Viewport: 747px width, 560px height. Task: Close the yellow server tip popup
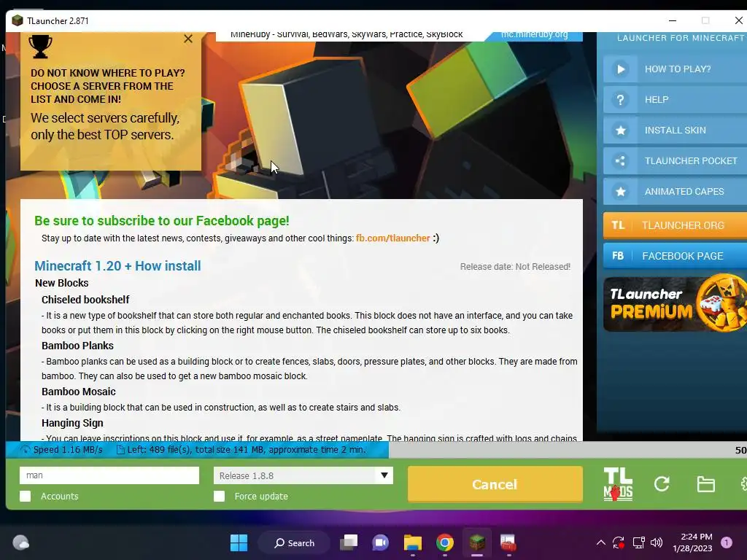click(188, 39)
